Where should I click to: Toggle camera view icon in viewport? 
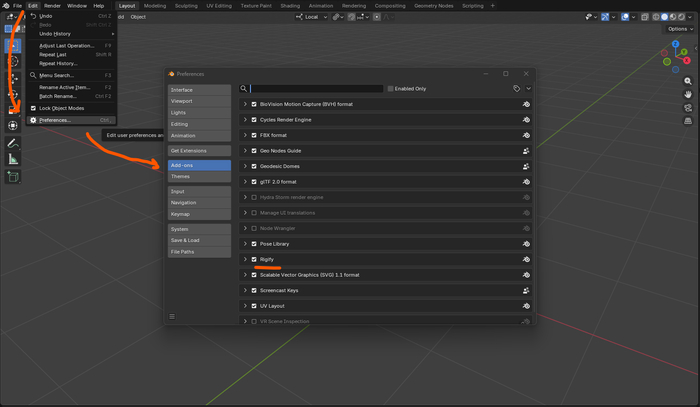click(x=688, y=107)
